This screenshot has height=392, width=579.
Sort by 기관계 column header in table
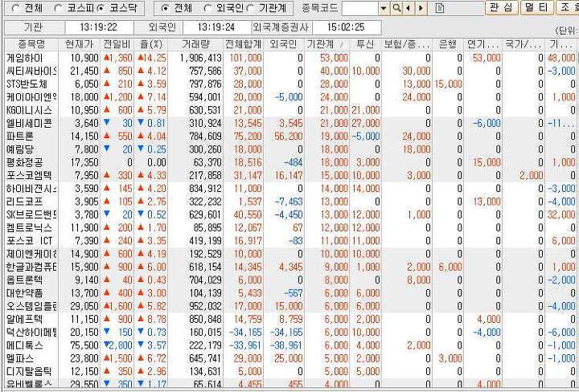pos(326,44)
